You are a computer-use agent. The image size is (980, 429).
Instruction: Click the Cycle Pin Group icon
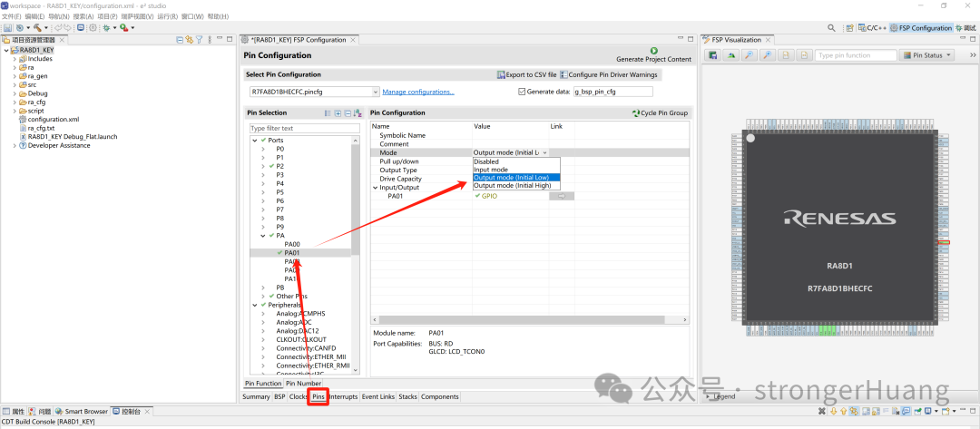click(636, 113)
